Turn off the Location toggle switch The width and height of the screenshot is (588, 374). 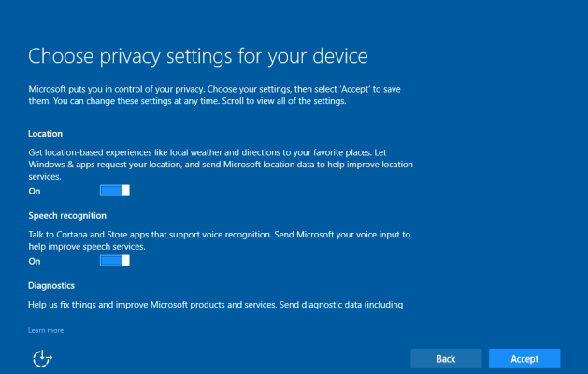(x=115, y=191)
